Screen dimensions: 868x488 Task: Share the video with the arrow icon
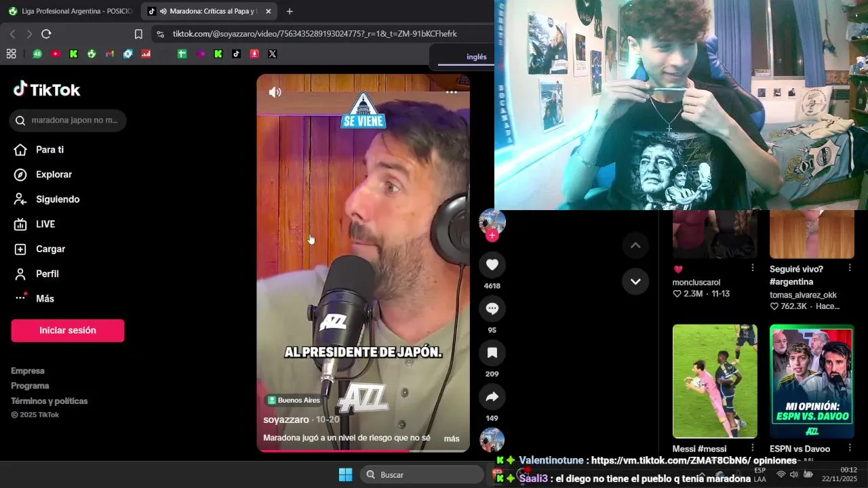[492, 397]
